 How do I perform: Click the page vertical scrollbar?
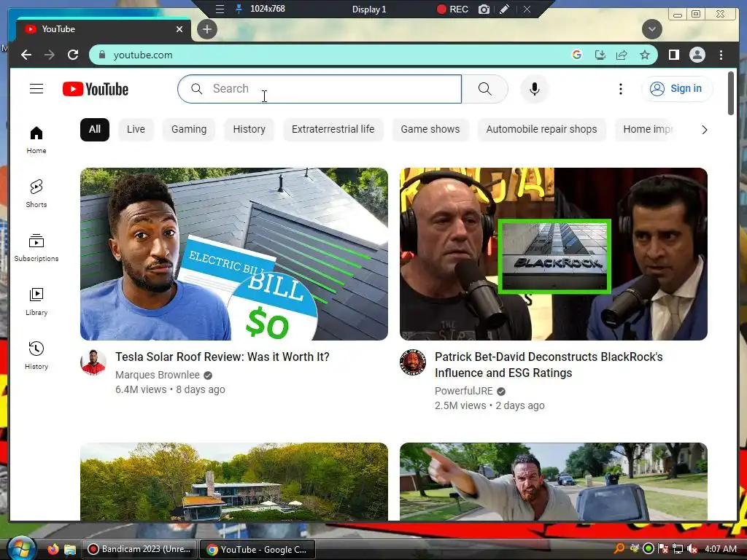coord(731,93)
